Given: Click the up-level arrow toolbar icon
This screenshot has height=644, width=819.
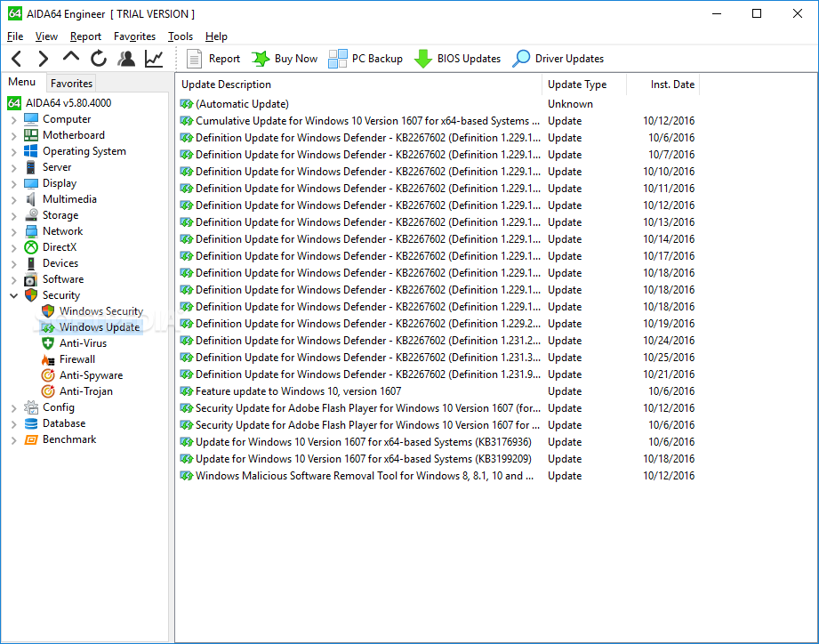Looking at the screenshot, I should coord(71,56).
